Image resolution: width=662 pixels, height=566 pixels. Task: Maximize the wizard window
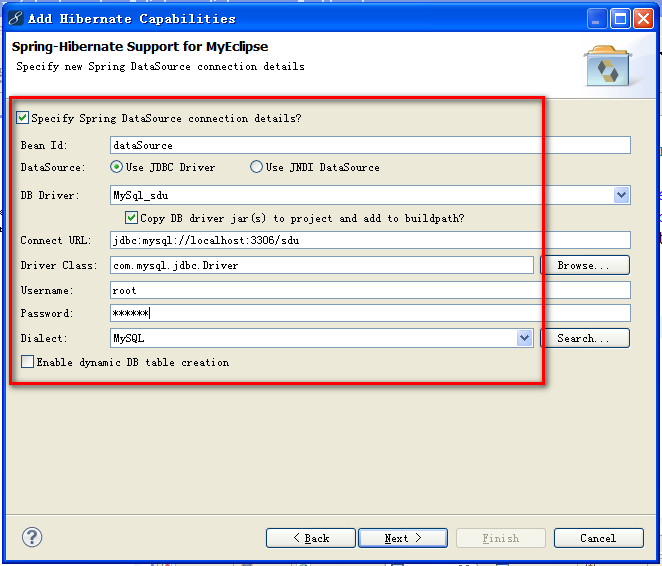point(620,19)
